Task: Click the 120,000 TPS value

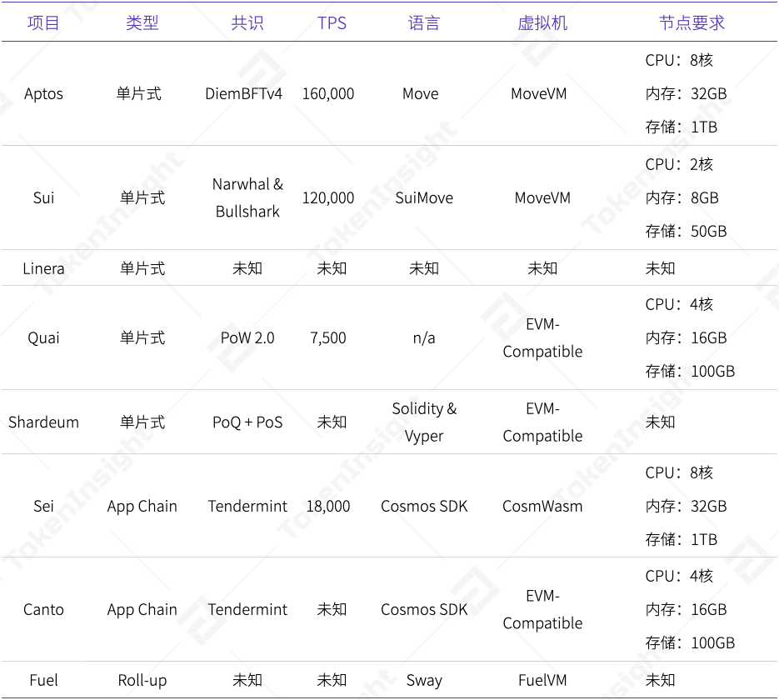Action: (328, 197)
